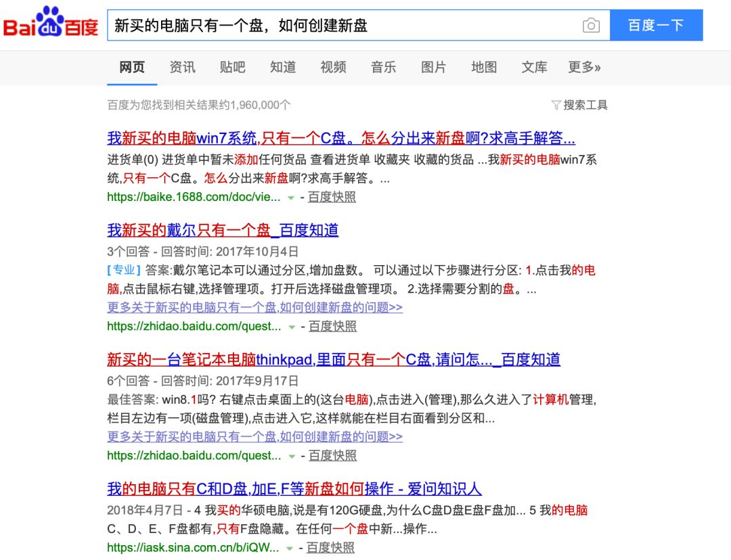Open result 我的电脑只有C和D盘 爱问知识人

294,489
